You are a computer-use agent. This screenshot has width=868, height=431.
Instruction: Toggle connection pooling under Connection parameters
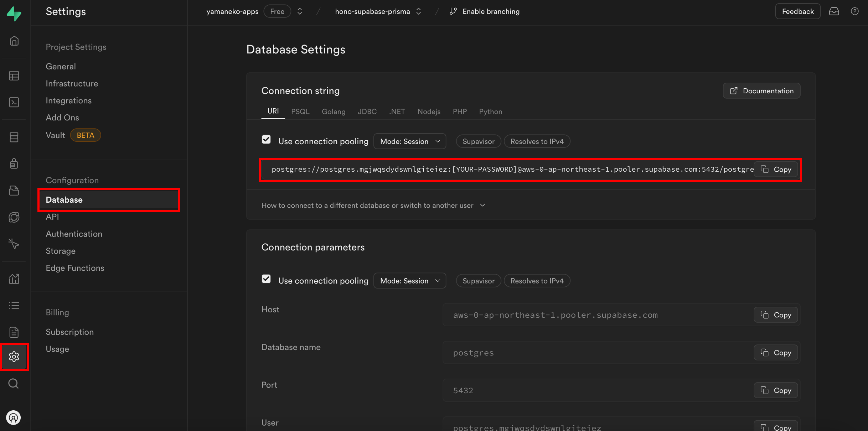tap(266, 279)
